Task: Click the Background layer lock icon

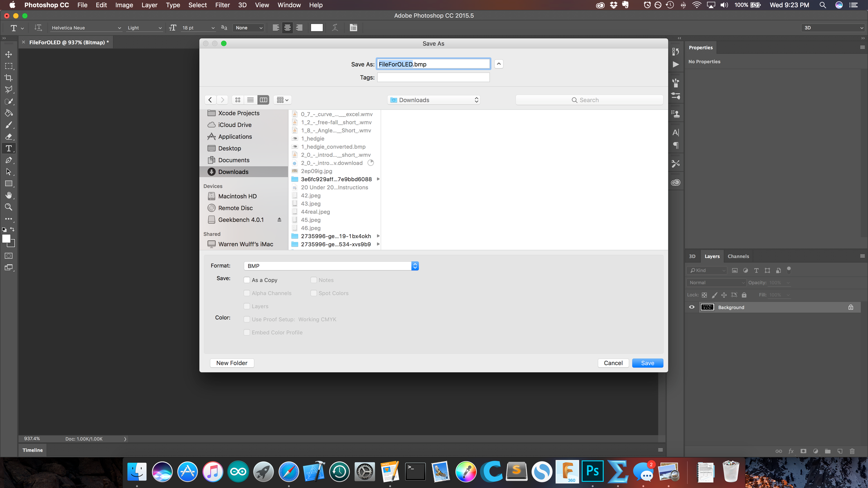Action: click(x=851, y=307)
